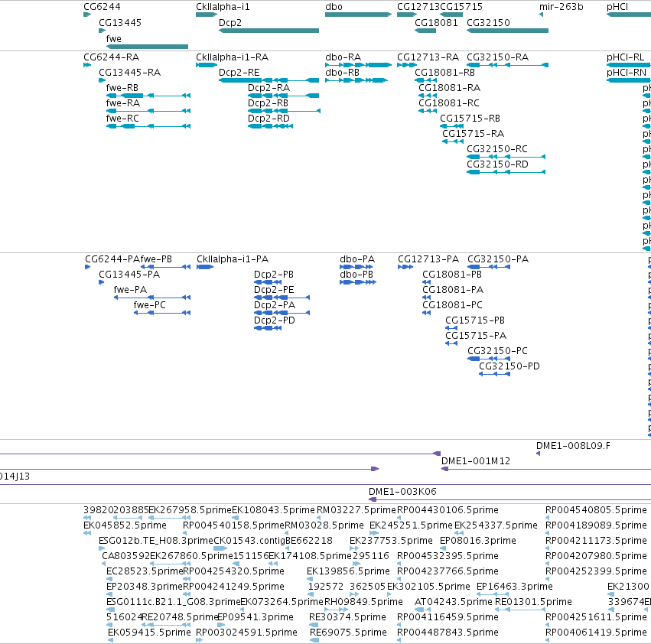This screenshot has width=651, height=644.
Task: Open the 'DME1-001M12' BAC label
Action: click(x=476, y=461)
